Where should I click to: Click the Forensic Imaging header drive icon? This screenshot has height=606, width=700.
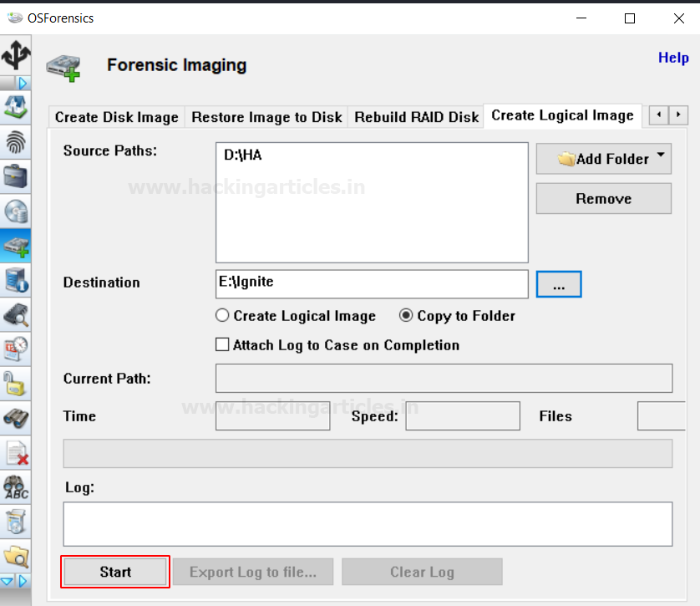pos(63,68)
